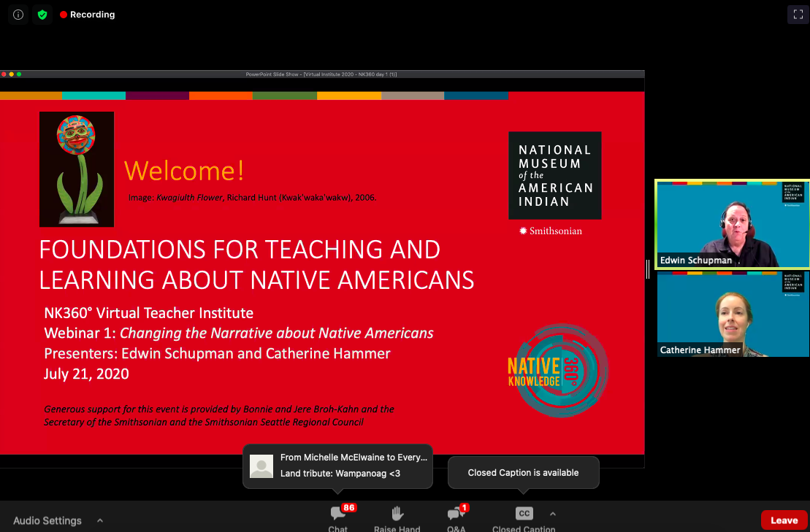Open meeting information icon
Image resolution: width=810 pixels, height=532 pixels.
pyautogui.click(x=18, y=15)
